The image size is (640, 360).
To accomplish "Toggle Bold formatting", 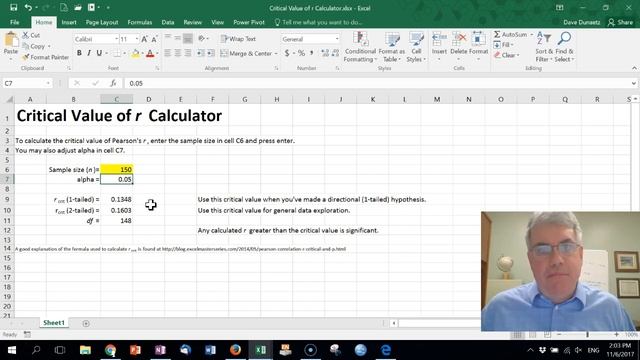I will tap(79, 53).
